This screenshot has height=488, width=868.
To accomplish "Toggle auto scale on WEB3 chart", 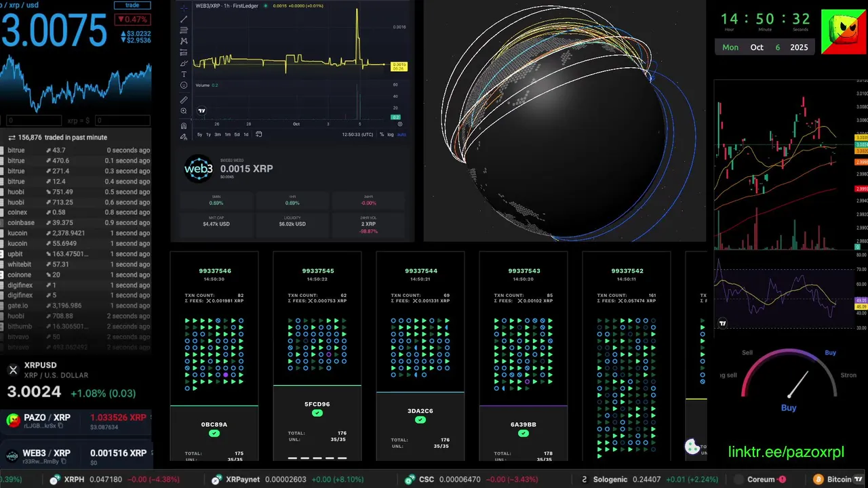I will click(x=401, y=134).
